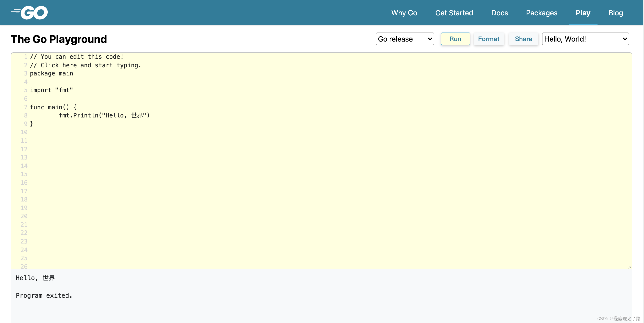This screenshot has height=323, width=644.
Task: Open the Docs navigation link
Action: 499,13
